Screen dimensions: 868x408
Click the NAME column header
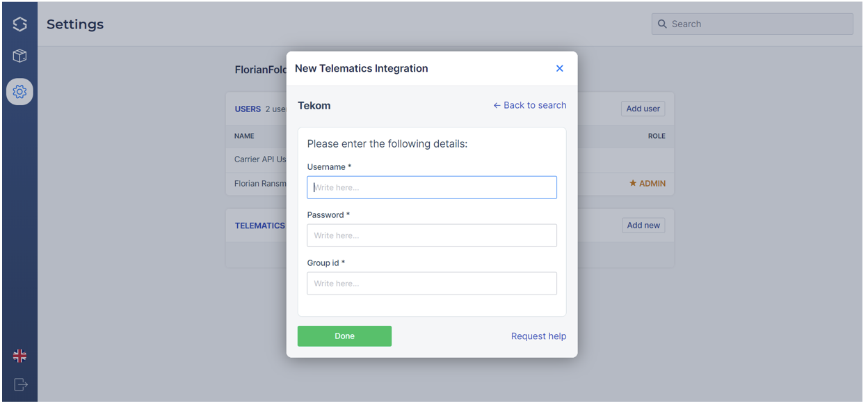[244, 136]
